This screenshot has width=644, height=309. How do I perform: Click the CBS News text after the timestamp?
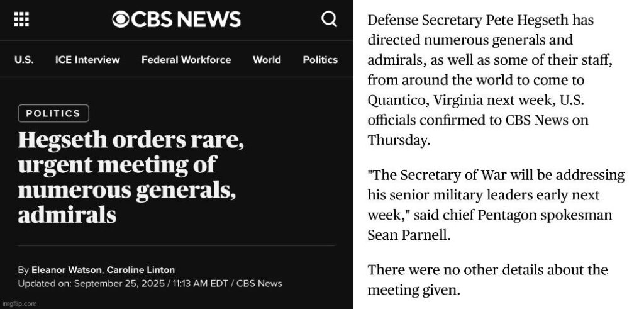[x=259, y=284]
